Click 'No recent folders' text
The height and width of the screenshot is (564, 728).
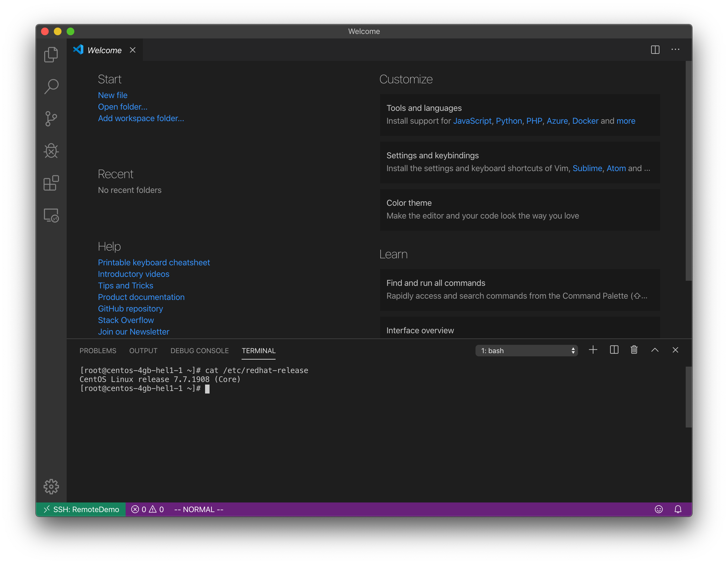[x=130, y=190]
